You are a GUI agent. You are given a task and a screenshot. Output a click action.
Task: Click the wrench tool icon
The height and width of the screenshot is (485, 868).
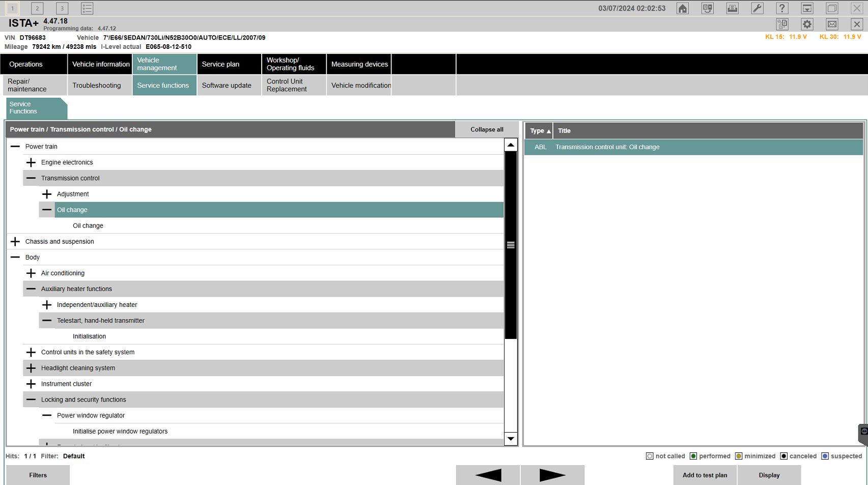coord(757,8)
